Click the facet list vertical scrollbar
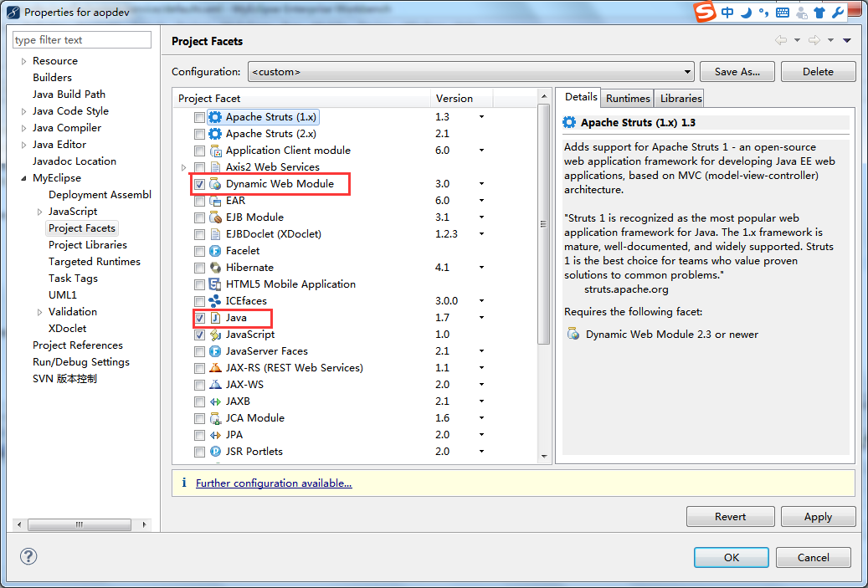 click(x=543, y=224)
